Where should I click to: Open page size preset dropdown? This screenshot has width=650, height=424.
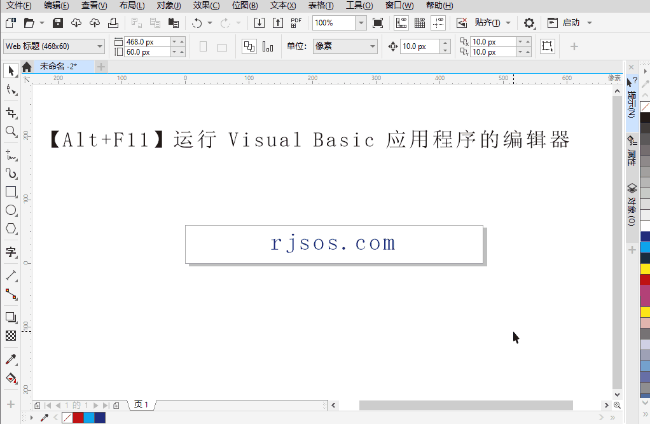tap(99, 46)
